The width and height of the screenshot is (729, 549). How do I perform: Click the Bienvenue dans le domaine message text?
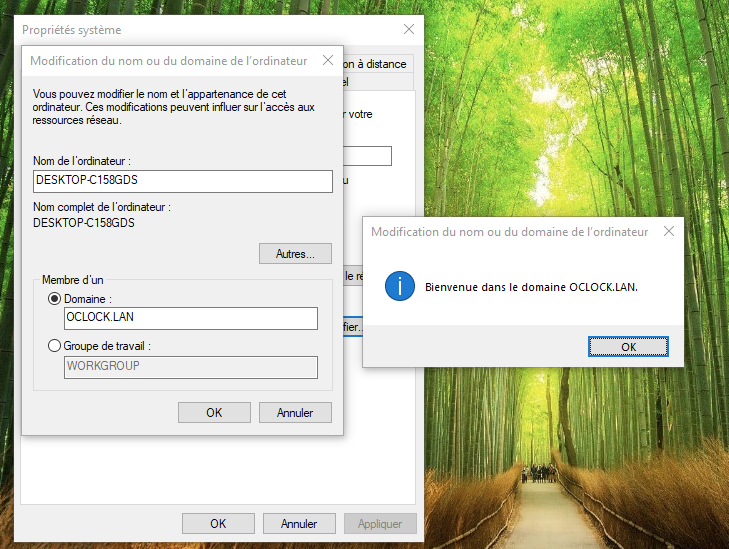coord(531,287)
